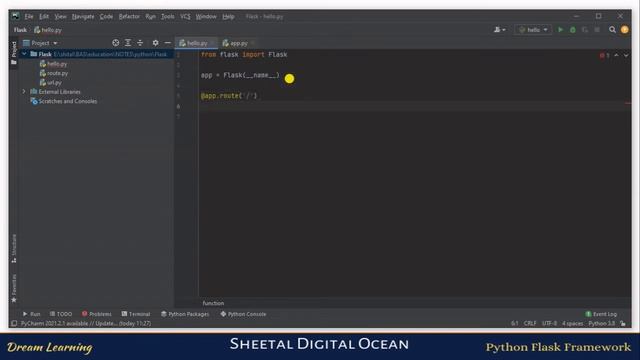Open the user account icon dropdown
The image size is (640, 360).
pyautogui.click(x=500, y=30)
